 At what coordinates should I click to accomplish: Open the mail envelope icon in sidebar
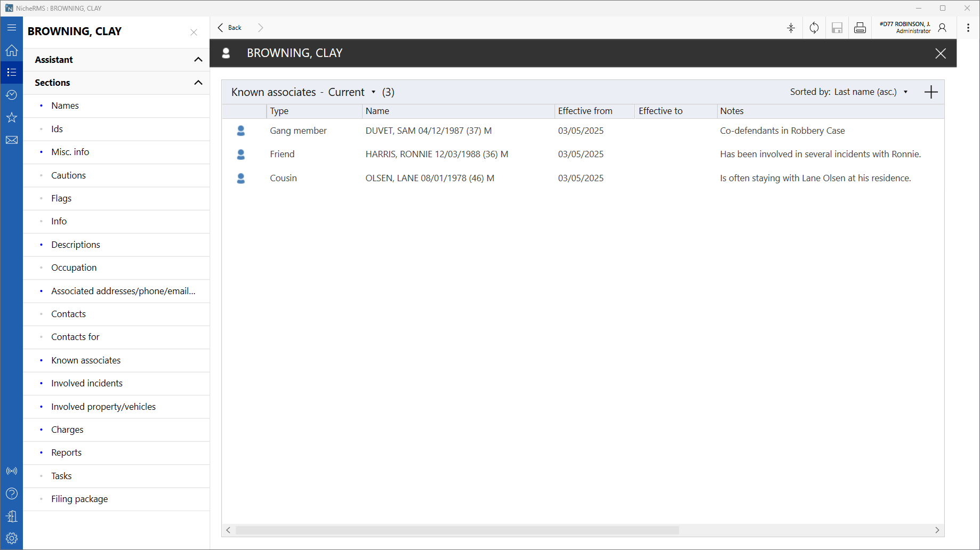tap(12, 140)
